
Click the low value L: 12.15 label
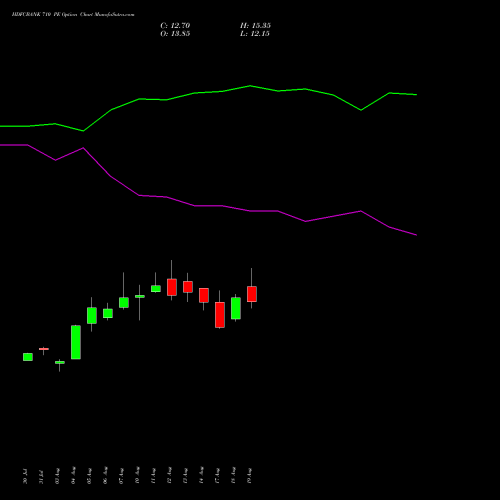click(x=255, y=34)
